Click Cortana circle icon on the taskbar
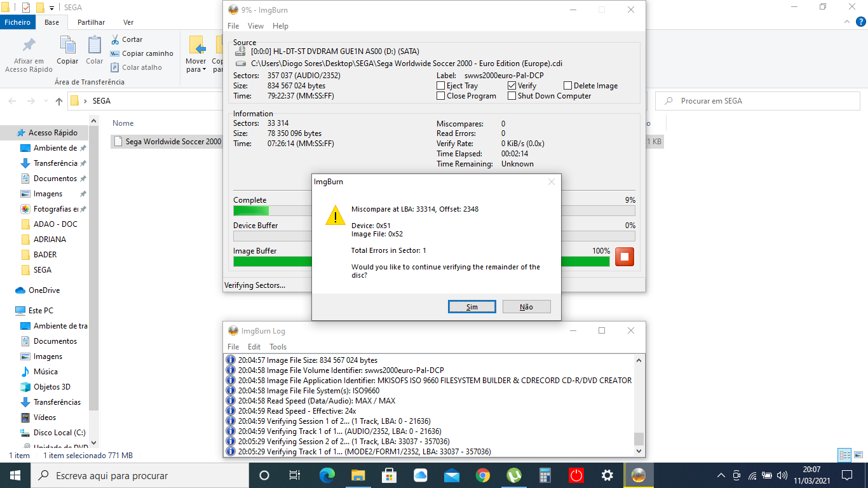Viewport: 868px width, 488px height. coord(264,475)
